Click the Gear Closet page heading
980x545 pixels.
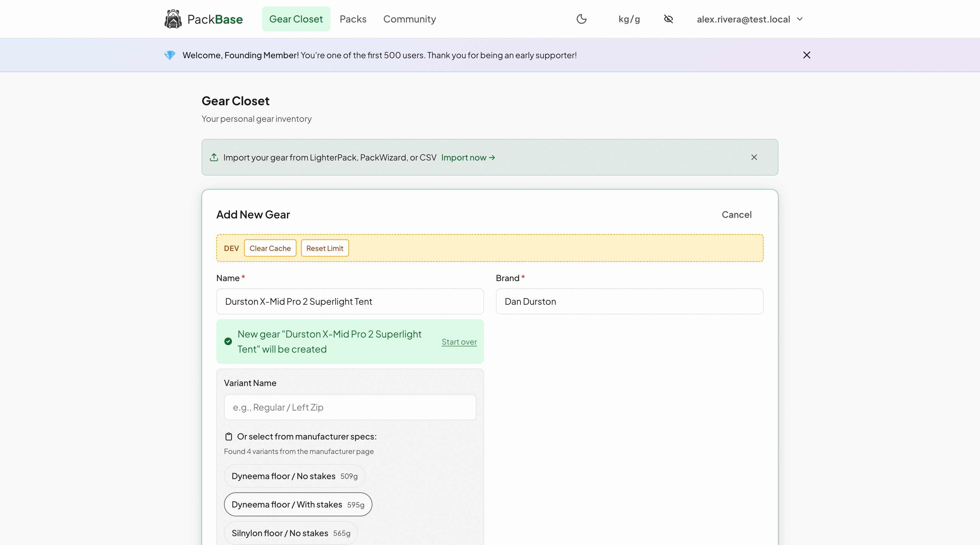tap(236, 101)
